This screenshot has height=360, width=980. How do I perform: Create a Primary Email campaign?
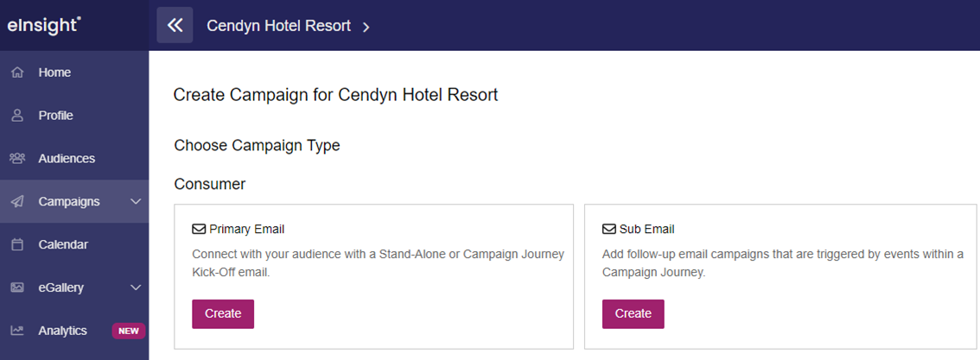[x=223, y=314]
